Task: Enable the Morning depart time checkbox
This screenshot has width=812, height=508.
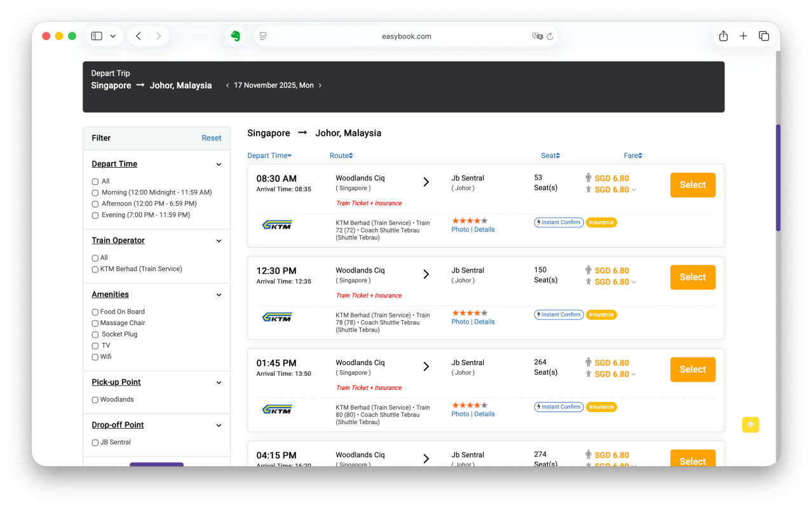Action: pos(95,192)
